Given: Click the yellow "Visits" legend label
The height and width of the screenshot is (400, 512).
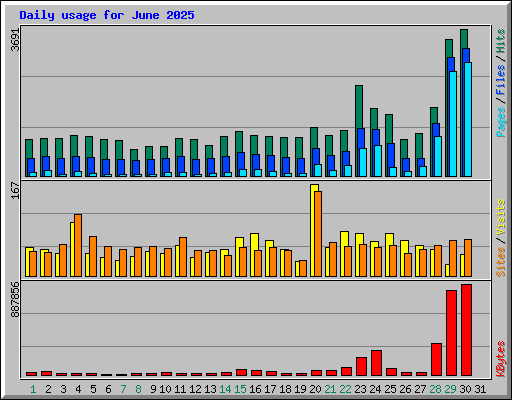Looking at the screenshot, I should pos(501,217).
